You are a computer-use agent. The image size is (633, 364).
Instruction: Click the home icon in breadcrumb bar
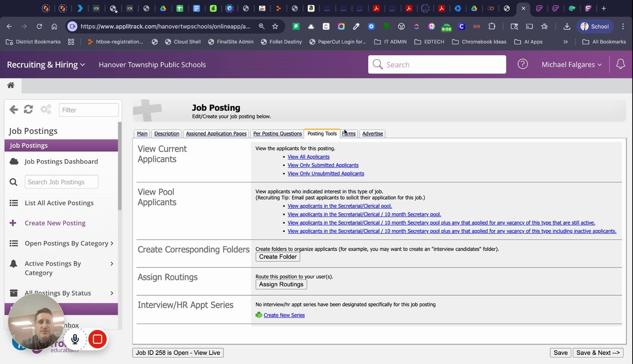coord(11,85)
